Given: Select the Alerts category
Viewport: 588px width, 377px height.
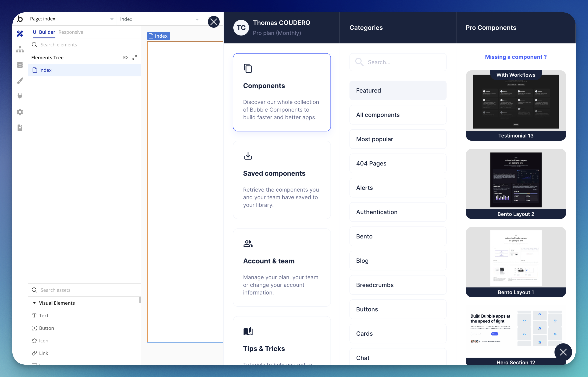Looking at the screenshot, I should (x=398, y=188).
